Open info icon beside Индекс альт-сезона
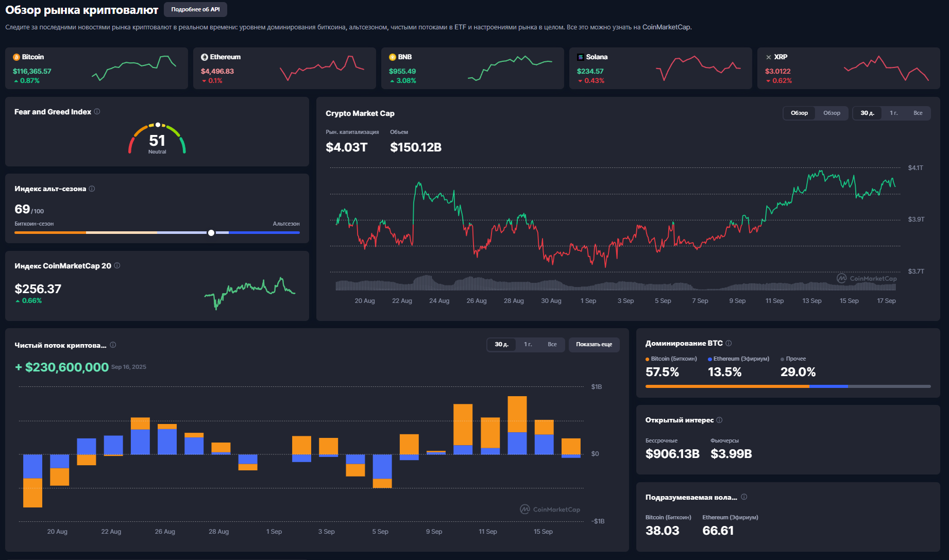This screenshot has height=560, width=949. click(92, 189)
